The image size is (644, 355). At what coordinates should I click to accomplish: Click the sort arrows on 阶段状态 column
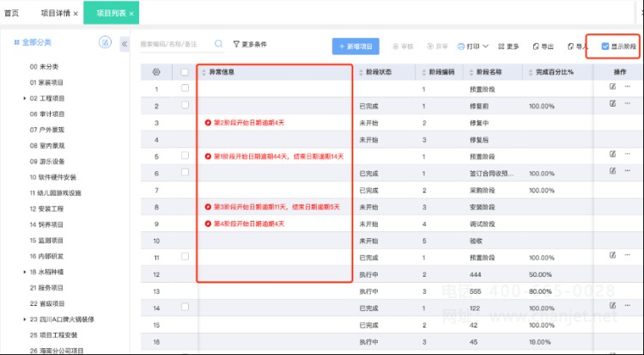(x=361, y=72)
